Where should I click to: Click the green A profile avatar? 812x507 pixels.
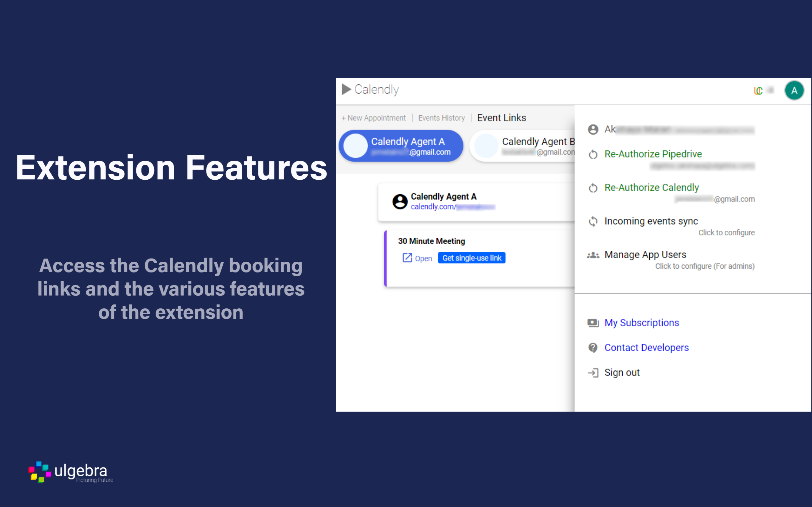(794, 91)
